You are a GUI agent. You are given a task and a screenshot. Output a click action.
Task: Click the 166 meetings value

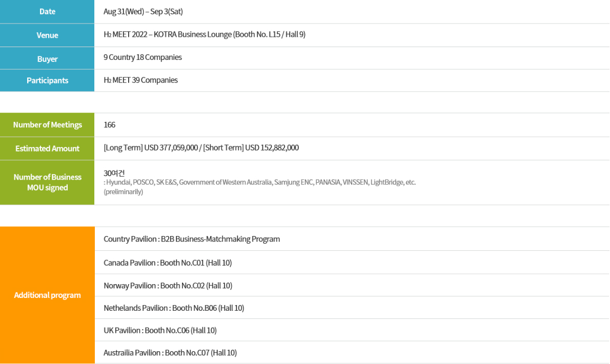[109, 125]
